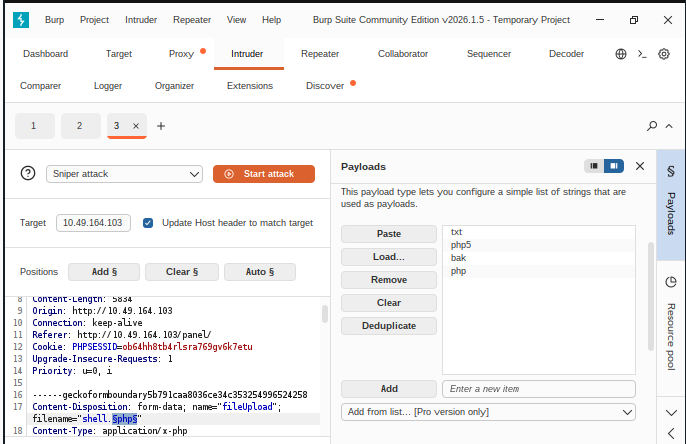686x444 pixels.
Task: Open Burp settings gear icon
Action: coord(664,54)
